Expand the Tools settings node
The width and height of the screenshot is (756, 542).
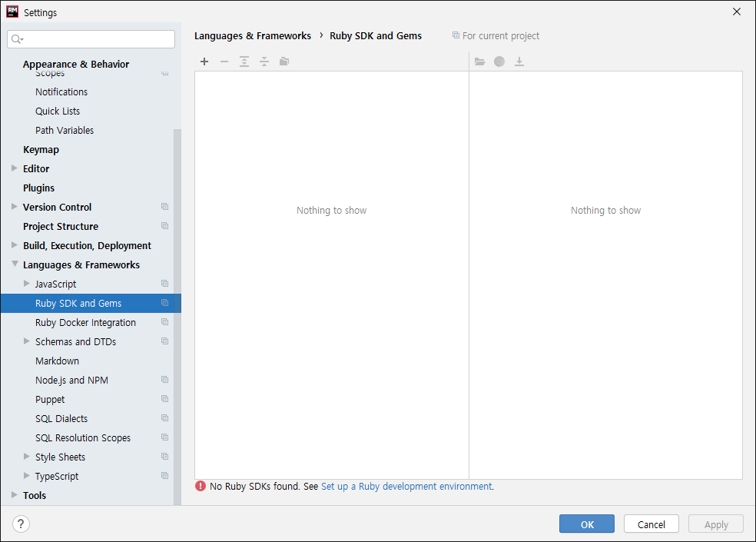[x=15, y=494]
